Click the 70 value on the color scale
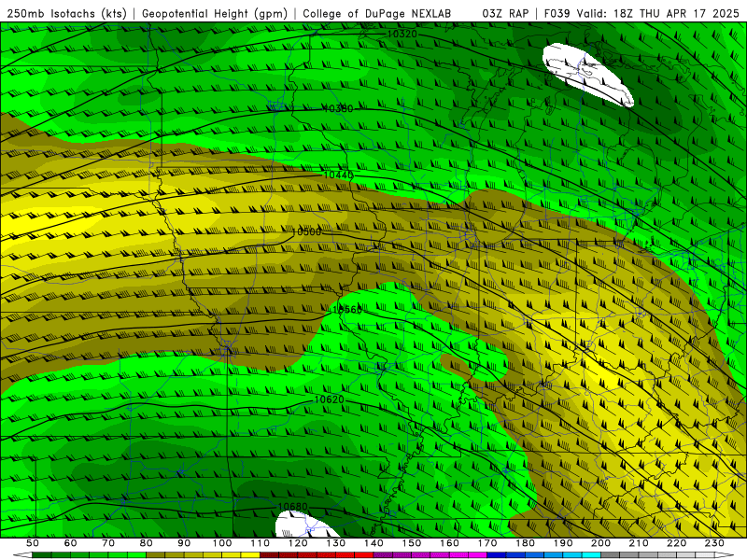 [x=108, y=543]
